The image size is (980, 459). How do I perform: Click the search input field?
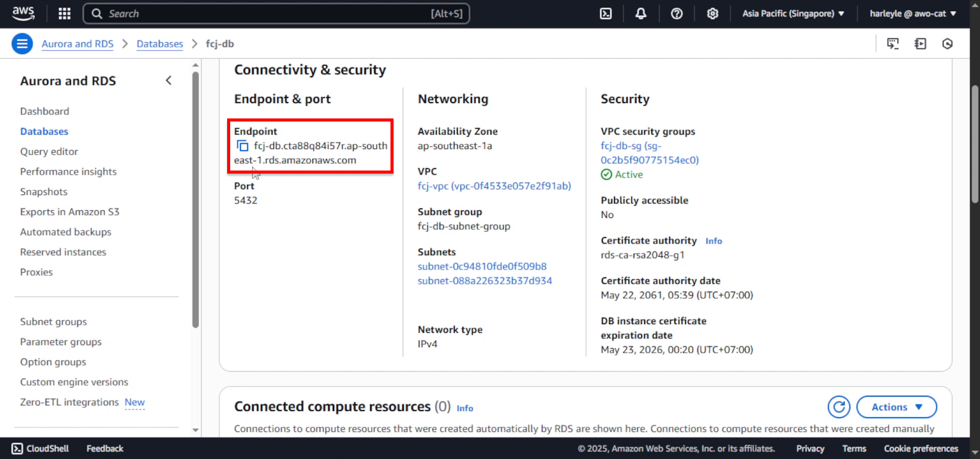coord(276,14)
